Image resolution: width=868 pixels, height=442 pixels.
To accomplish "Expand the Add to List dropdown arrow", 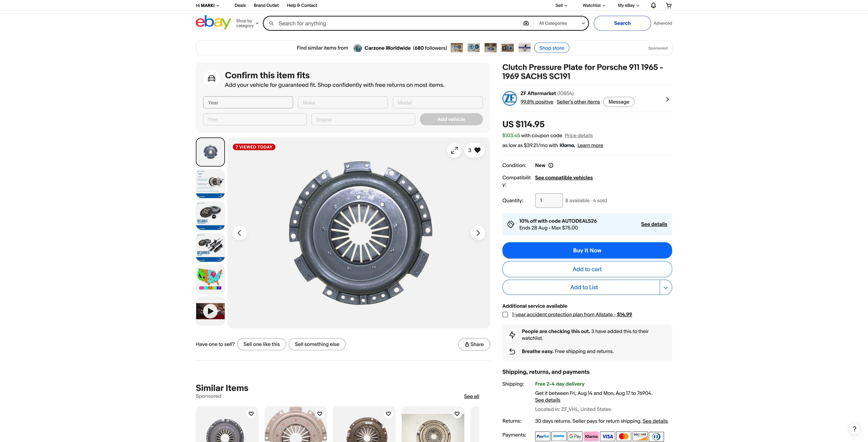I will pos(665,288).
